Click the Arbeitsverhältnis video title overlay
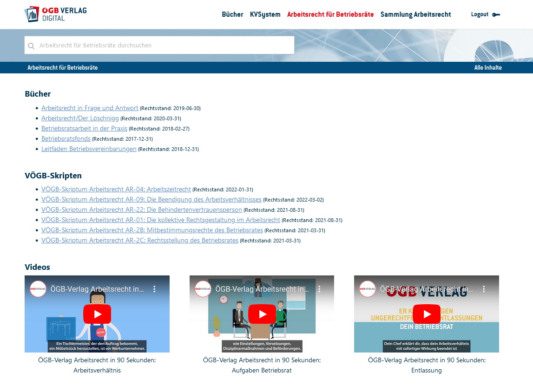Viewport: 533px width, 392px height. (x=97, y=289)
